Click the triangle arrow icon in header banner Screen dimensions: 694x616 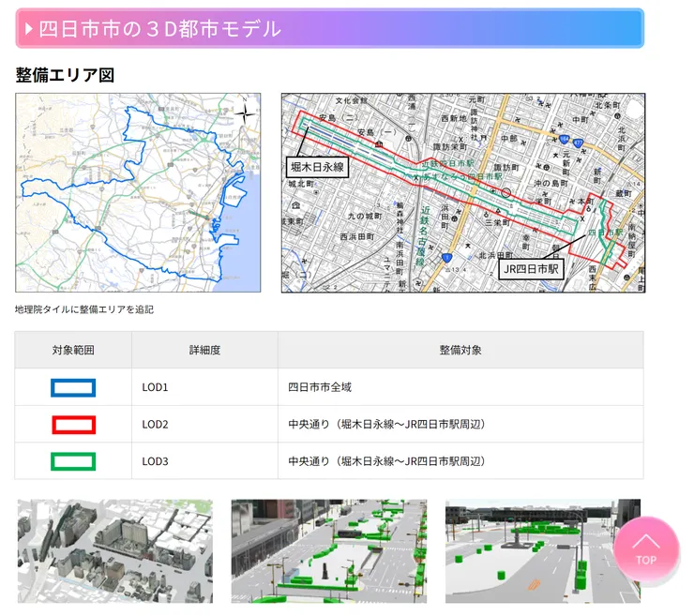[x=29, y=29]
